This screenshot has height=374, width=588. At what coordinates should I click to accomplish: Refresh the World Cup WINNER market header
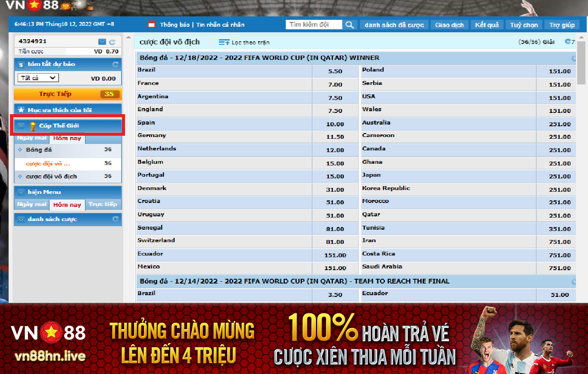click(x=574, y=58)
